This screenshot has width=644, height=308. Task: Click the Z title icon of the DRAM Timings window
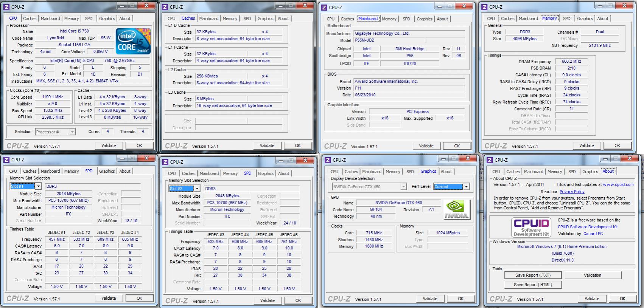coord(484,7)
